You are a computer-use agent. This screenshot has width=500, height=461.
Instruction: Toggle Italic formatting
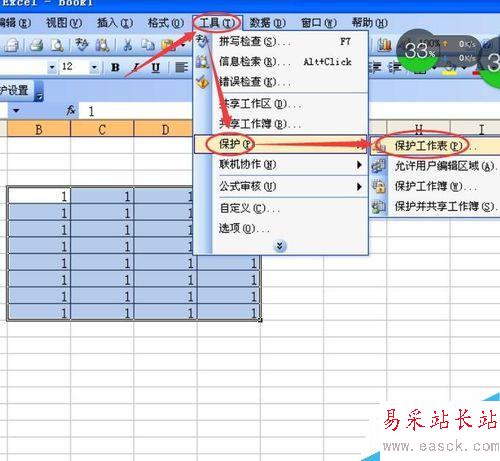pyautogui.click(x=136, y=67)
